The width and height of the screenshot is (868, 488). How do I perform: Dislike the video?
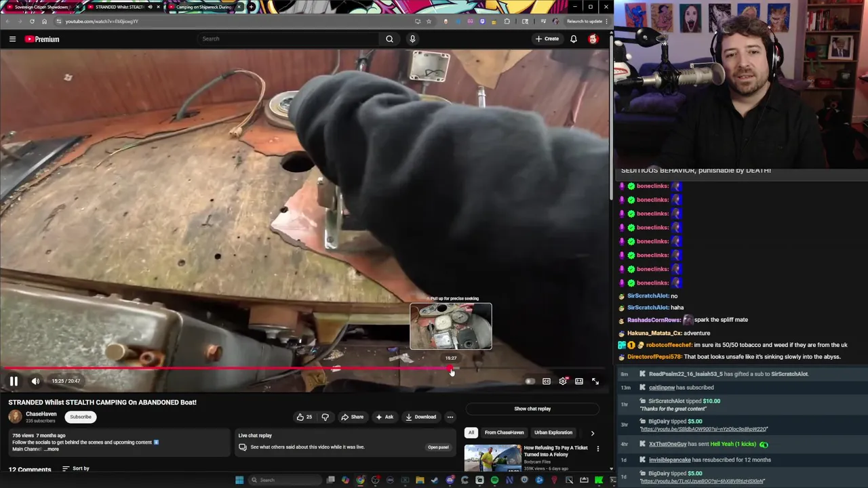coord(325,417)
